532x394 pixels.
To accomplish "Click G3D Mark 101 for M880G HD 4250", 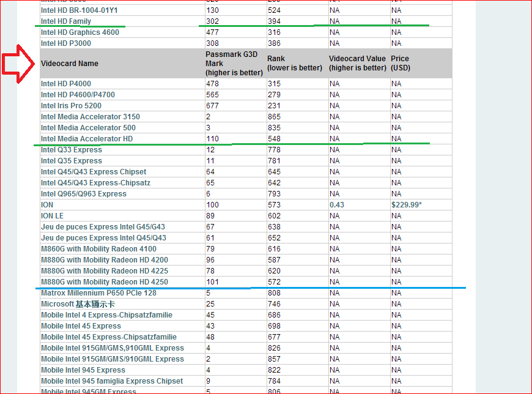I will pos(212,281).
